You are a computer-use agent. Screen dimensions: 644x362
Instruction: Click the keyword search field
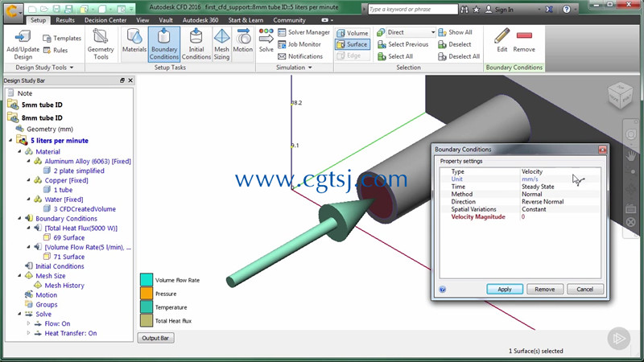[x=412, y=9]
